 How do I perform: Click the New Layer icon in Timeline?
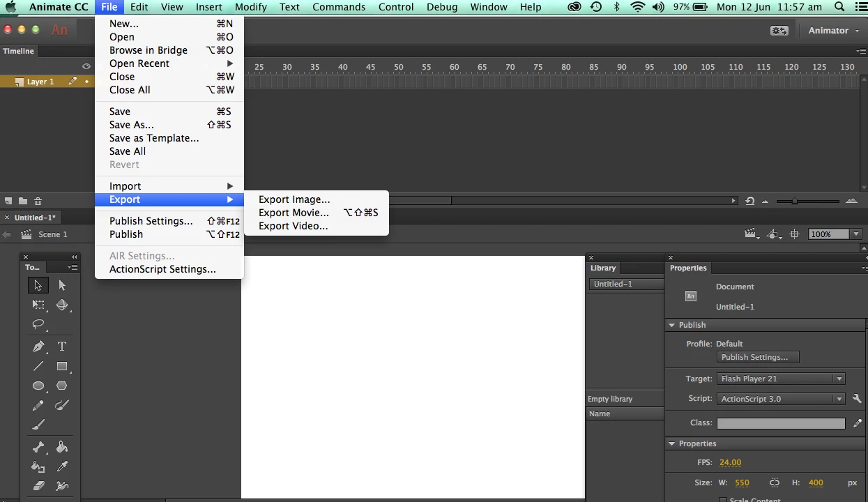(x=8, y=201)
